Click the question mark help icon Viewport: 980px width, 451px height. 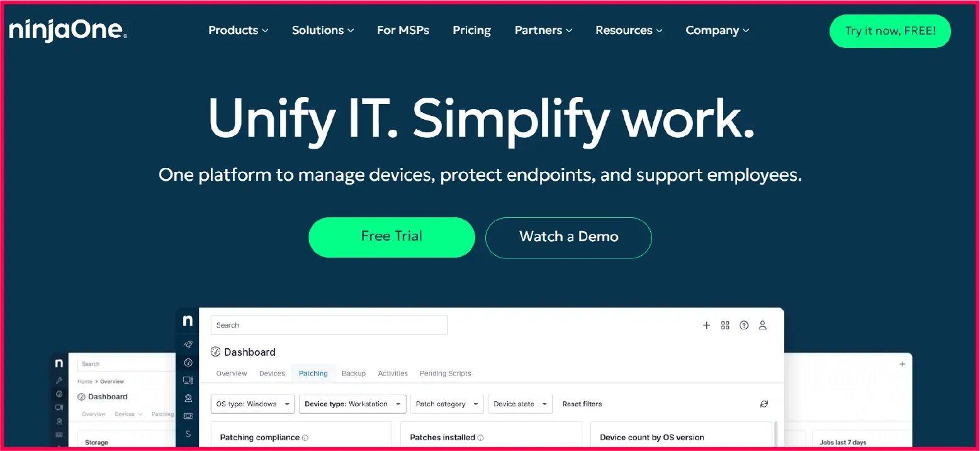pos(744,325)
